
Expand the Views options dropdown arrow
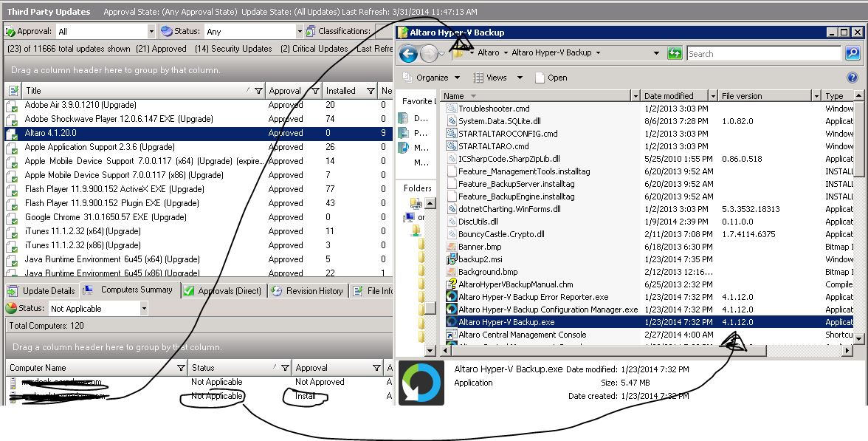pos(520,78)
